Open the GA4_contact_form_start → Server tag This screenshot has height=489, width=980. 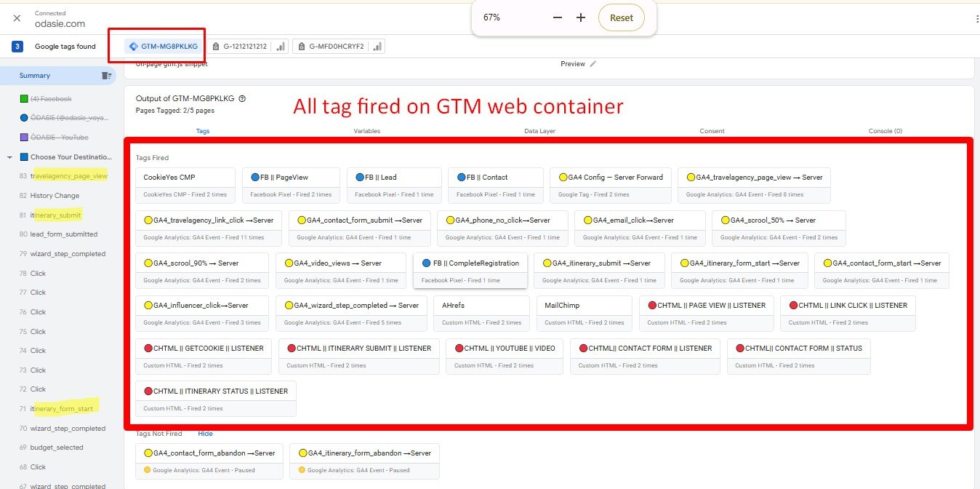tap(882, 271)
